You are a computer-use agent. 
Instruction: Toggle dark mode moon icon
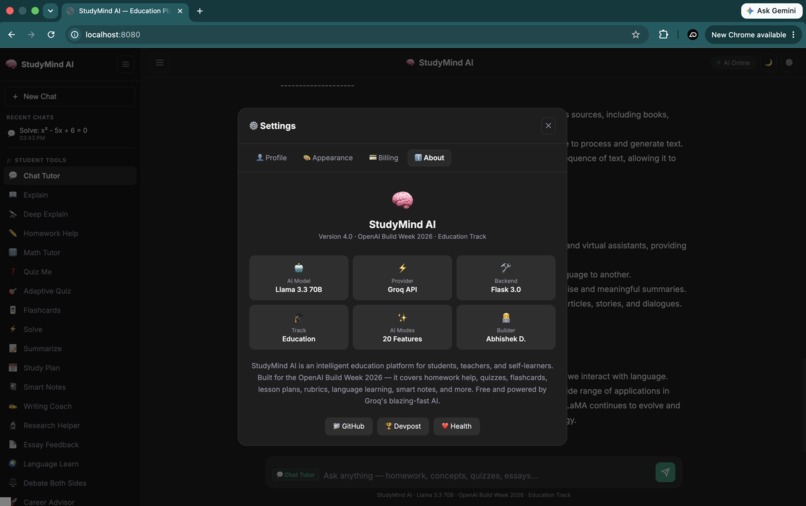click(768, 63)
